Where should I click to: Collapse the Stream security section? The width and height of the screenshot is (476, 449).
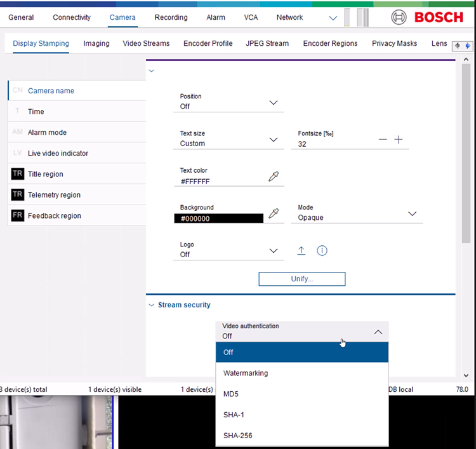point(151,305)
